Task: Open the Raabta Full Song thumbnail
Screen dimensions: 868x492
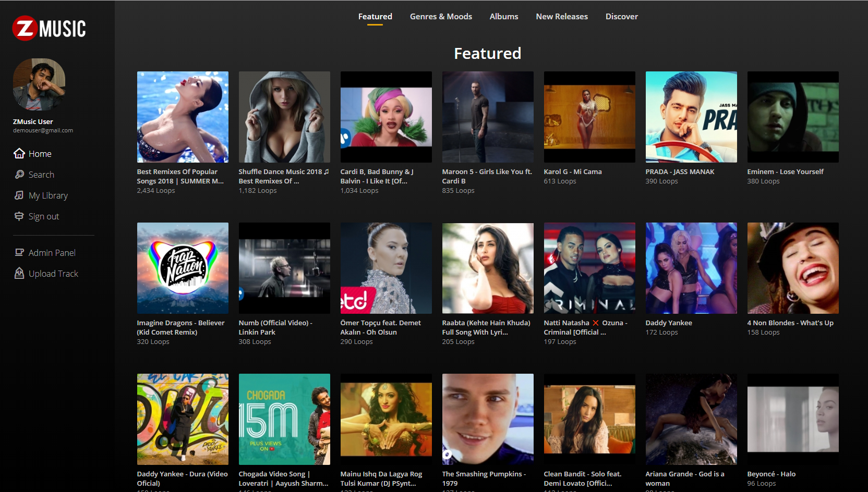Action: pyautogui.click(x=488, y=268)
